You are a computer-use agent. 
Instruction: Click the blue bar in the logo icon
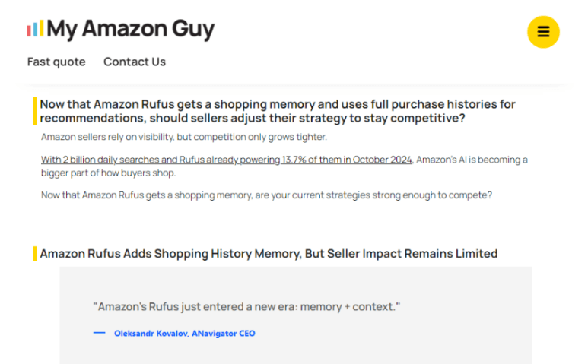tap(35, 29)
